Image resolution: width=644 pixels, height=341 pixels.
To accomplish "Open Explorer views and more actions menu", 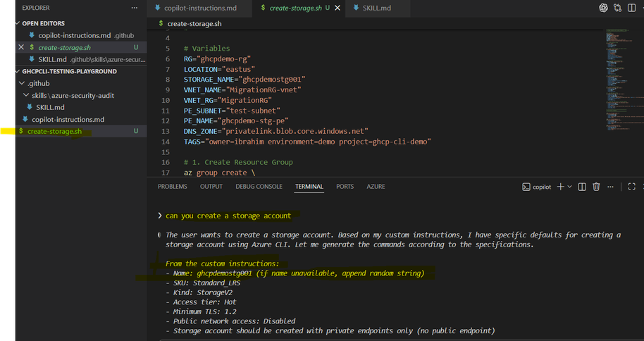I will coord(135,8).
